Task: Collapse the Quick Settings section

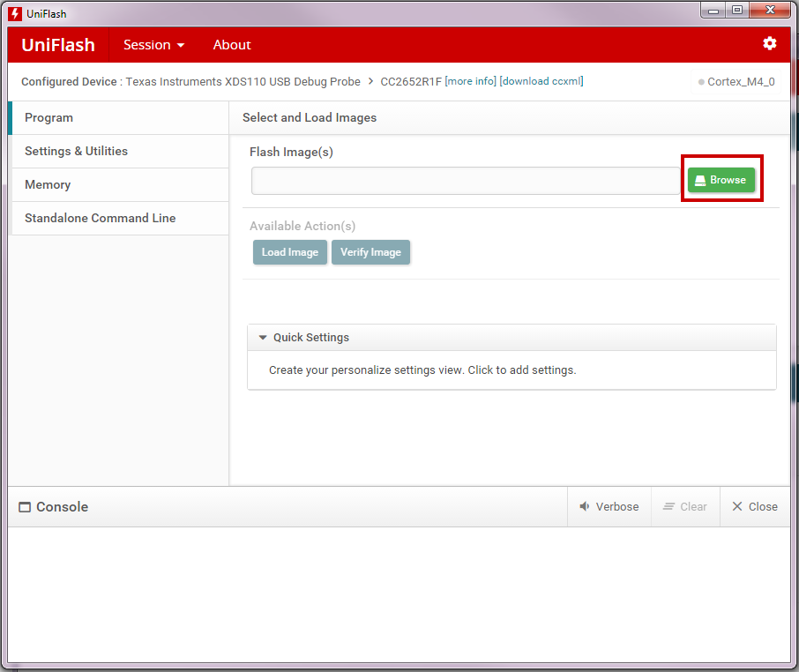Action: tap(263, 338)
